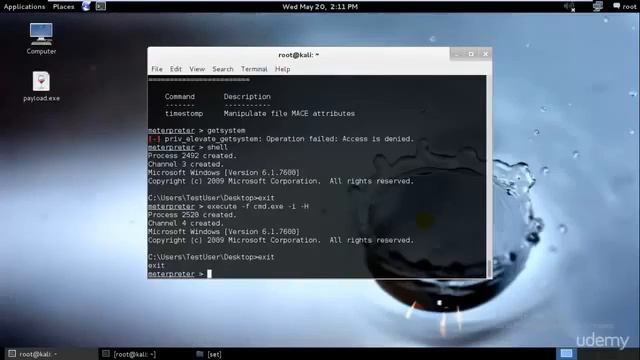The image size is (640, 360).
Task: Click 'timestomp' in the command list
Action: pyautogui.click(x=184, y=113)
